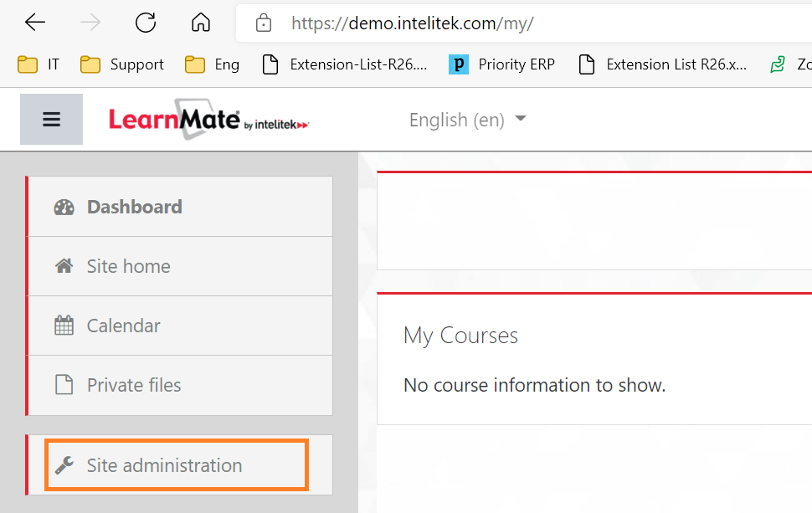Open Dashboard in the side navigation
Image resolution: width=812 pixels, height=513 pixels.
coord(180,207)
